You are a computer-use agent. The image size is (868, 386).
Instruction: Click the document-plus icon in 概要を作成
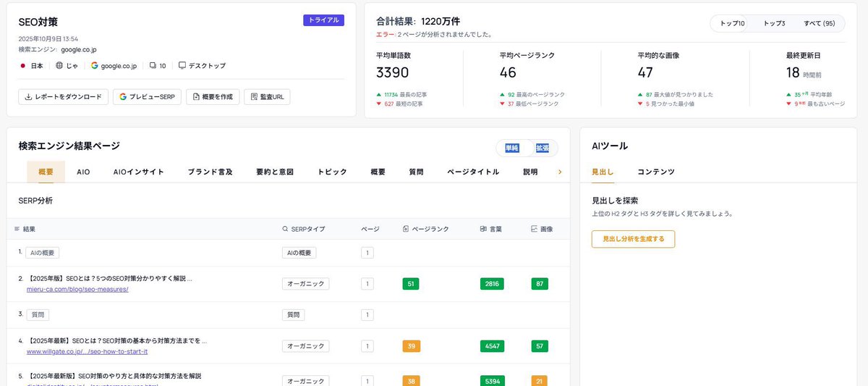point(196,96)
